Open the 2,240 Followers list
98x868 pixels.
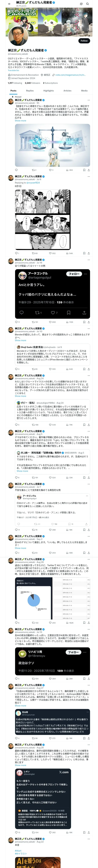click(x=32, y=83)
